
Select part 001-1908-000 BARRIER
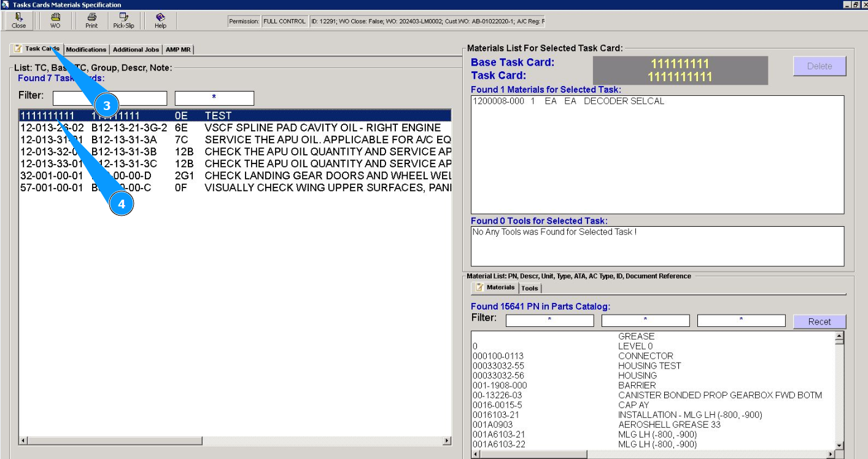[653, 386]
